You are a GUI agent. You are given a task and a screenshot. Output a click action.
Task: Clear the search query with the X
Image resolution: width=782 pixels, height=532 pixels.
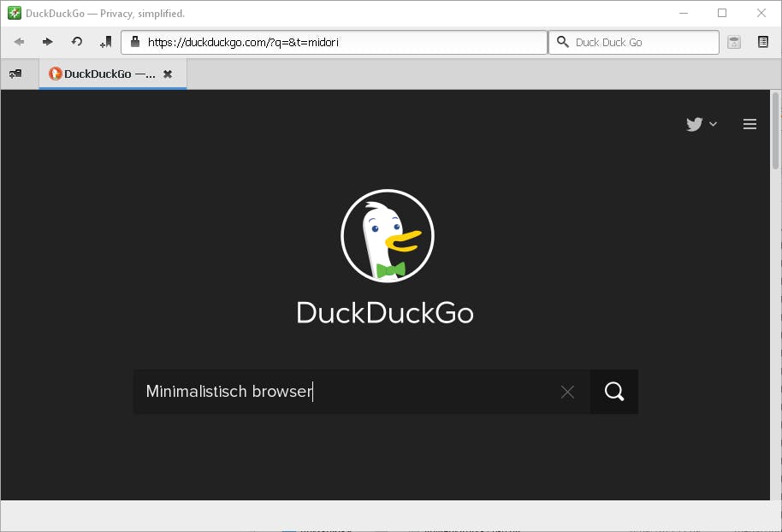(567, 392)
